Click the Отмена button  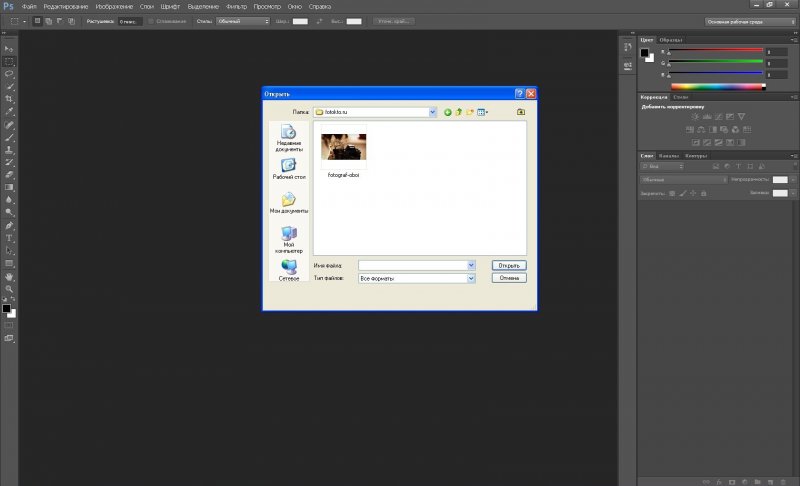click(x=509, y=278)
